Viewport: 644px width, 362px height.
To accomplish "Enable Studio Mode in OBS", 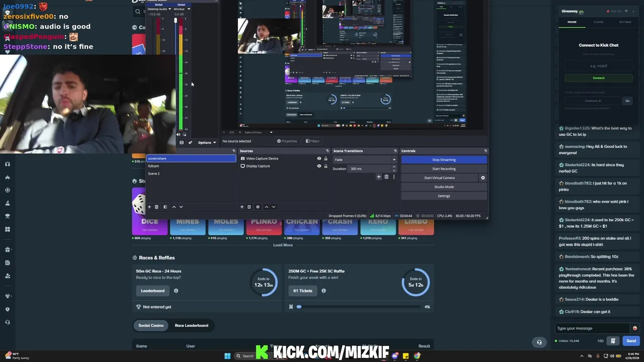I will pos(444,187).
